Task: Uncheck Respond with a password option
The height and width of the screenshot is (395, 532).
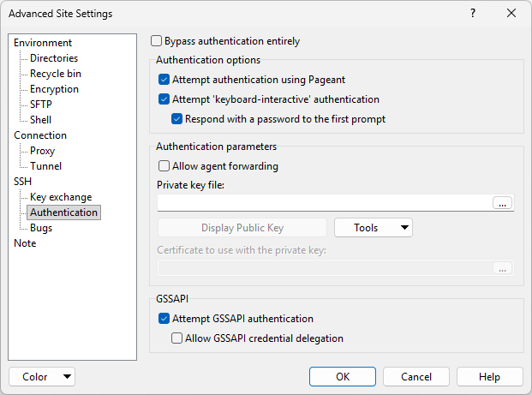Action: point(177,119)
